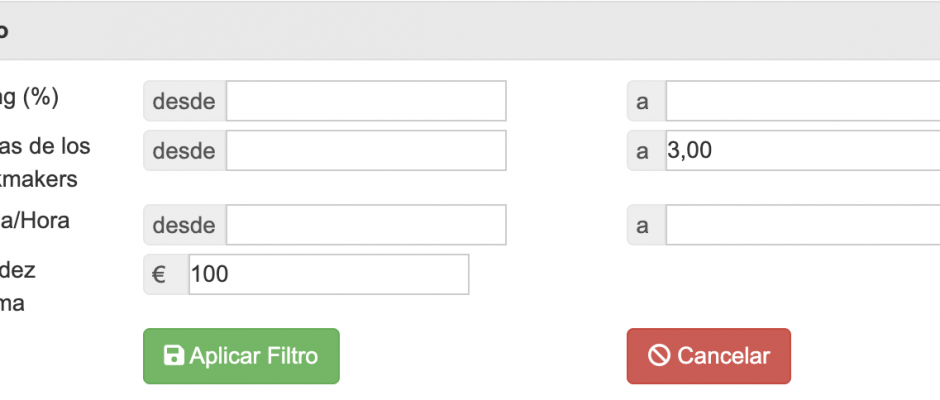Focus the percentage row "desde" input field
Viewport: 940px width, 400px height.
tap(366, 101)
